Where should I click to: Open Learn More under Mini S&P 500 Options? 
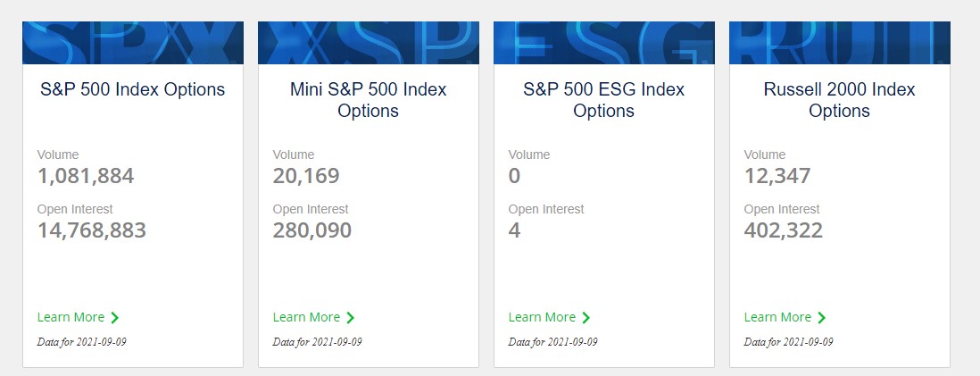306,317
